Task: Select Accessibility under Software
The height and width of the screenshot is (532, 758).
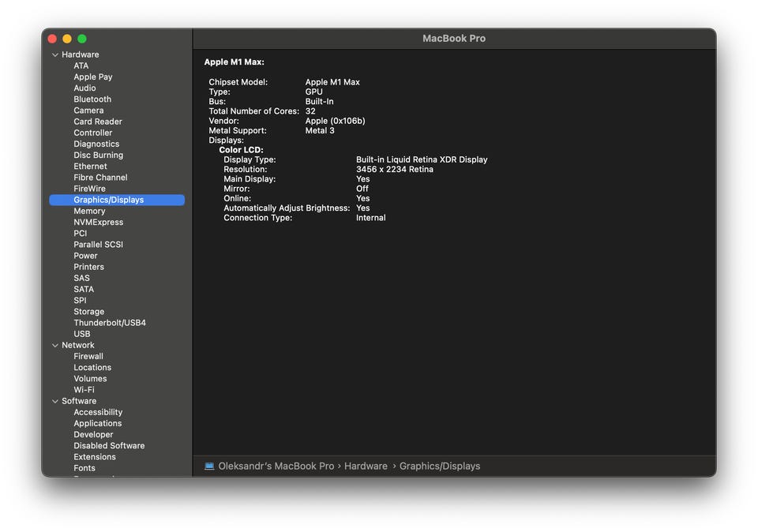Action: [98, 412]
